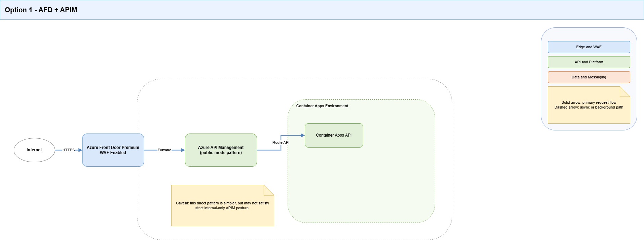The width and height of the screenshot is (644, 240).
Task: Click the arrowhead entering Container Apps API
Action: coord(303,135)
